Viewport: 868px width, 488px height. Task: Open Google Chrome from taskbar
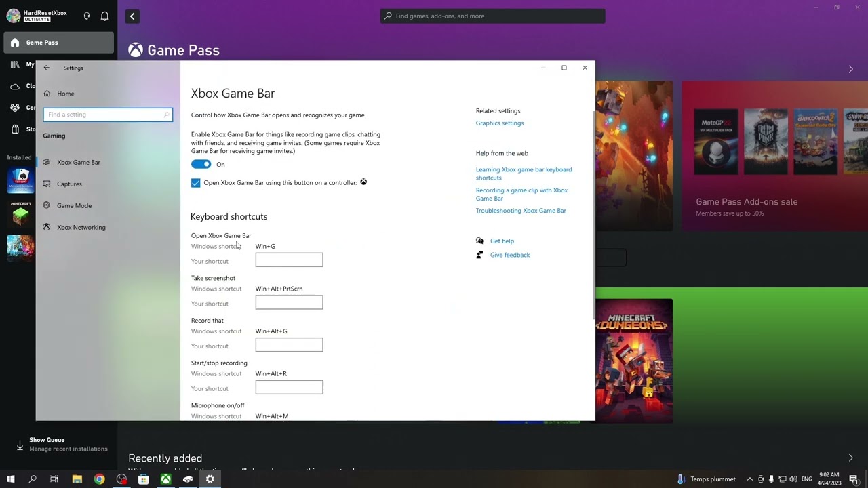coord(100,479)
